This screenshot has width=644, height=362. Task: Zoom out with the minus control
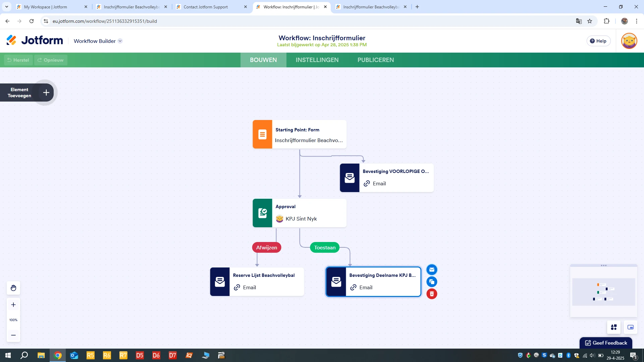pyautogui.click(x=13, y=335)
